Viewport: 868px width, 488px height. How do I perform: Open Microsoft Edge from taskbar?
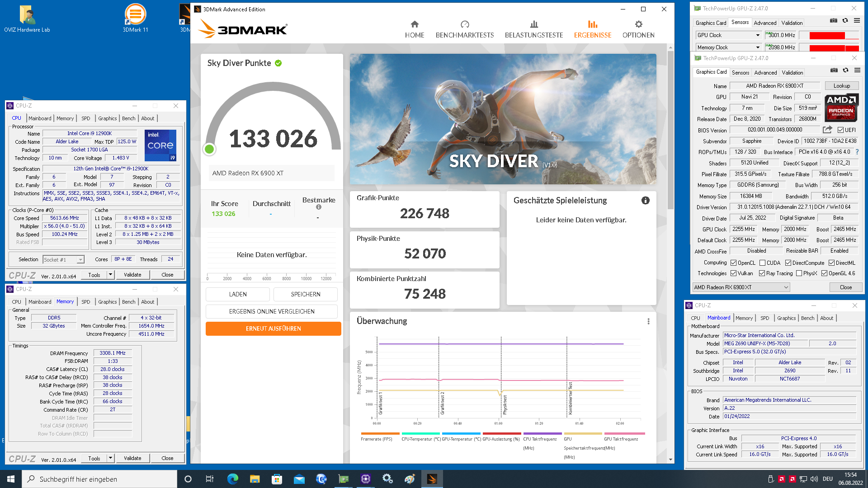click(x=232, y=479)
